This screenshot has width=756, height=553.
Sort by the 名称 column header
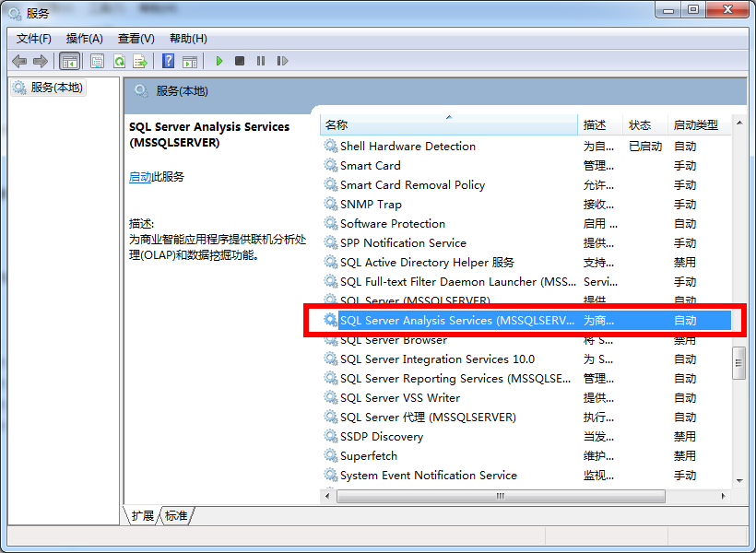(x=448, y=124)
